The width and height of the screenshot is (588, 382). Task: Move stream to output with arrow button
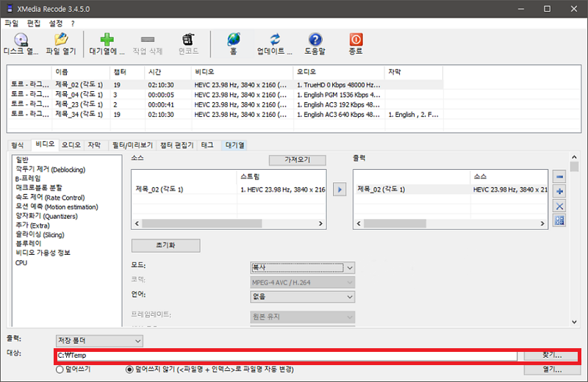click(x=340, y=190)
